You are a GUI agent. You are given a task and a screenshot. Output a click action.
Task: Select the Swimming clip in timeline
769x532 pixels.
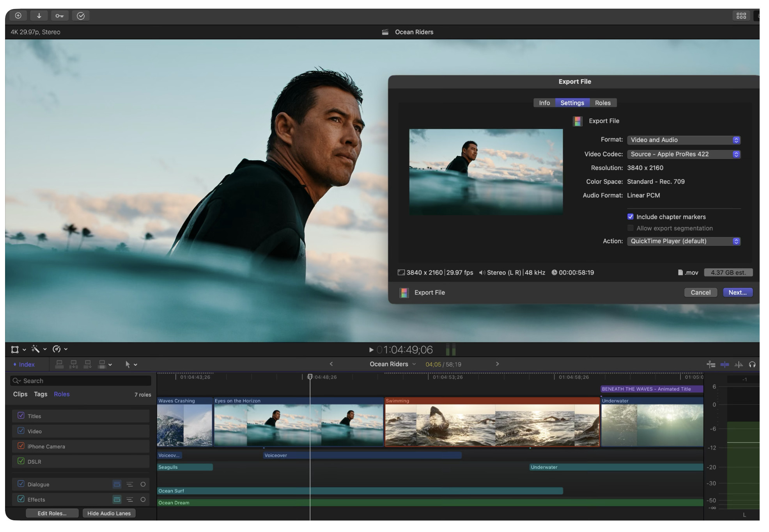(x=492, y=422)
